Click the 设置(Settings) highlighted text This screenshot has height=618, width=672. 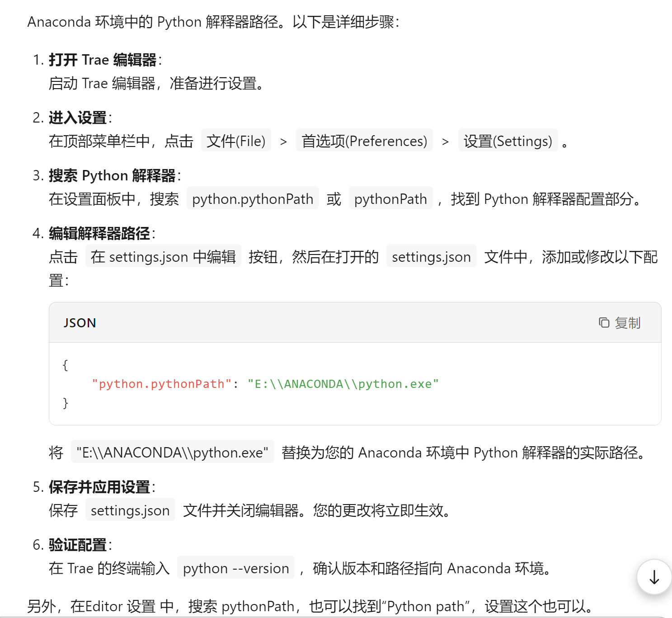[x=508, y=141]
